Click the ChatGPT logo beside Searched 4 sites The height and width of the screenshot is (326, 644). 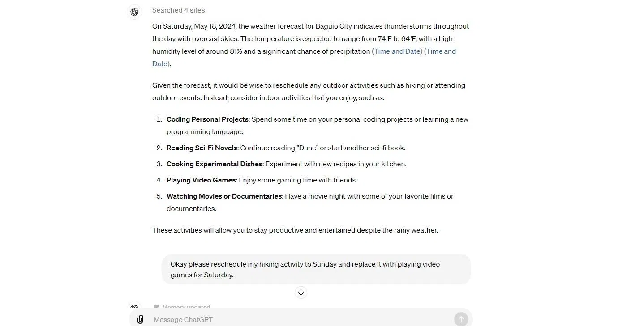[x=134, y=12]
